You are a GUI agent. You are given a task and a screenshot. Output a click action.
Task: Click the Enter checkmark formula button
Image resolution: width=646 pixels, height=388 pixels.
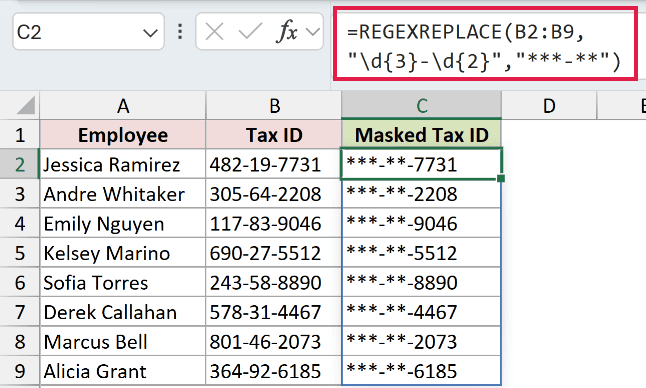[250, 32]
